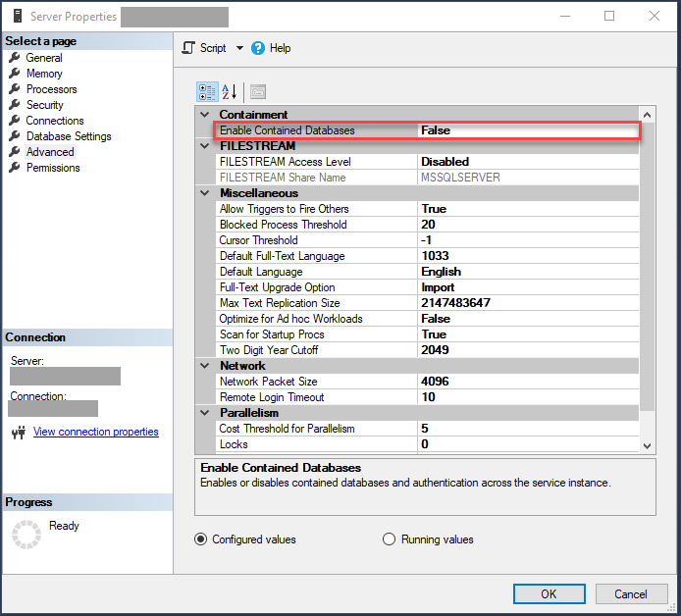This screenshot has width=681, height=616.
Task: Collapse the Containment category
Action: click(204, 115)
